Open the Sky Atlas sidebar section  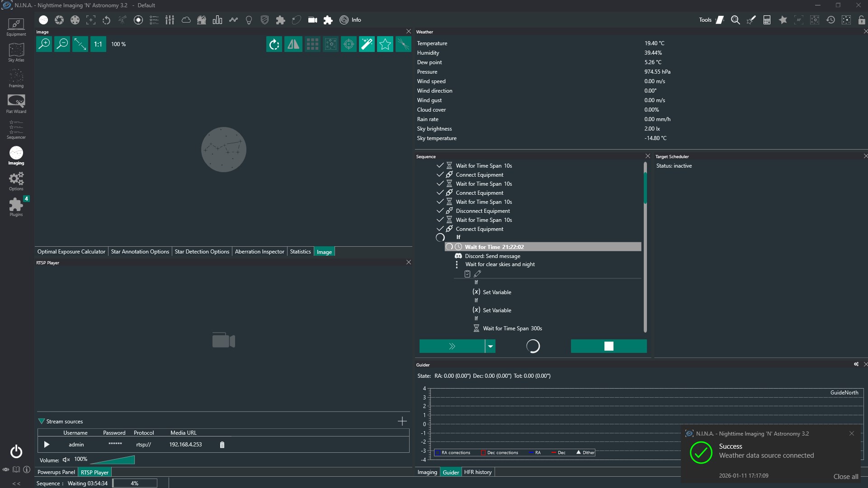pos(16,52)
